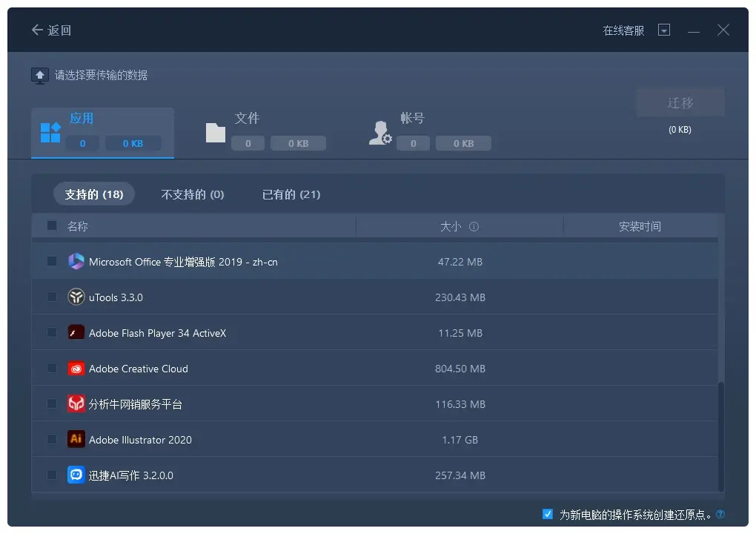Click the Adobe Creative Cloud icon
The height and width of the screenshot is (534, 756).
76,368
